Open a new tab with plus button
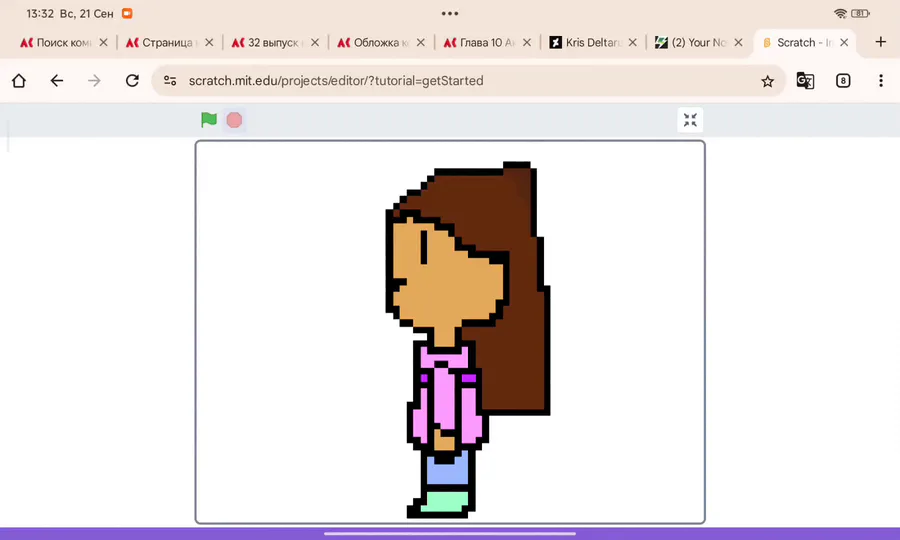This screenshot has width=900, height=540. pos(880,42)
